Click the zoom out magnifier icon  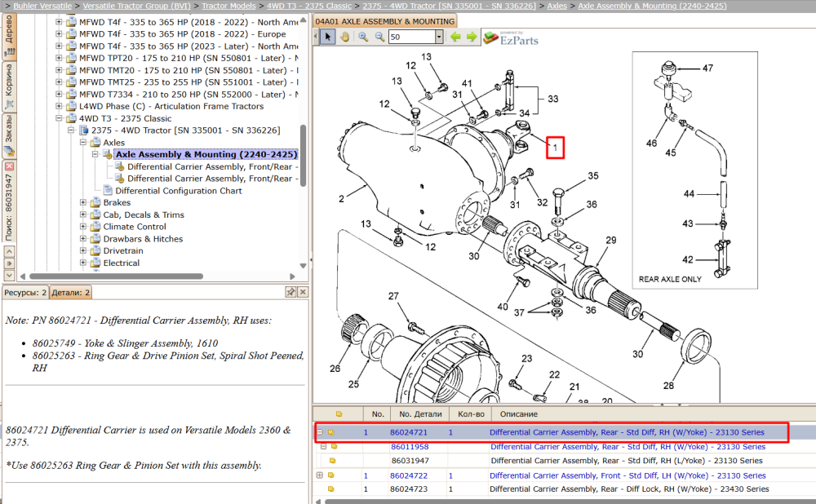[x=379, y=37]
